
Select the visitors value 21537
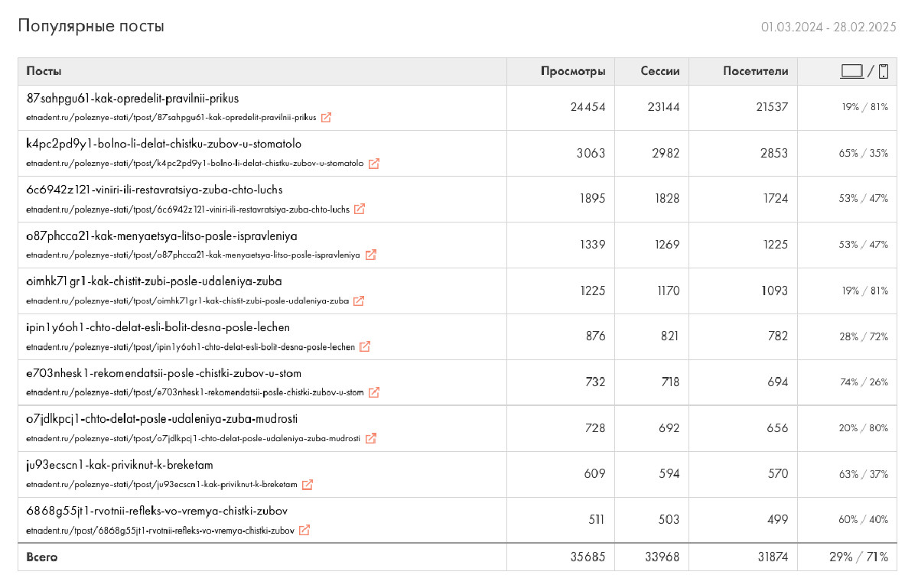[x=771, y=107]
